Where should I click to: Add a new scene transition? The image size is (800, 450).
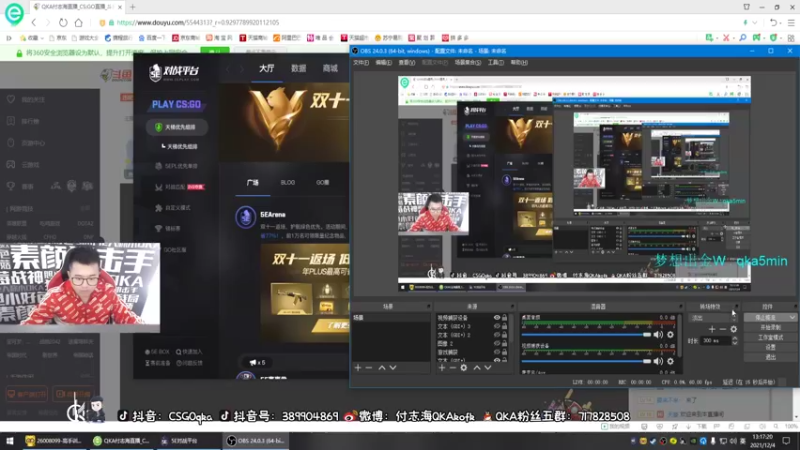pos(712,329)
